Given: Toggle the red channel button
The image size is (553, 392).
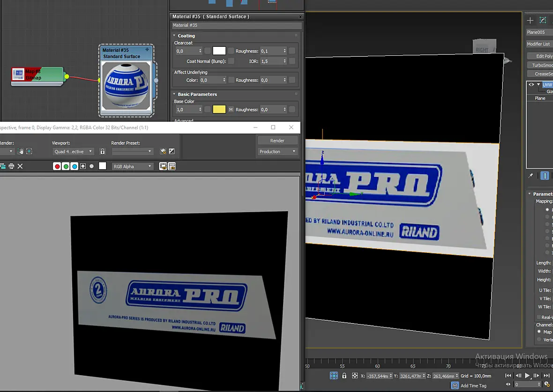Looking at the screenshot, I should (x=57, y=166).
